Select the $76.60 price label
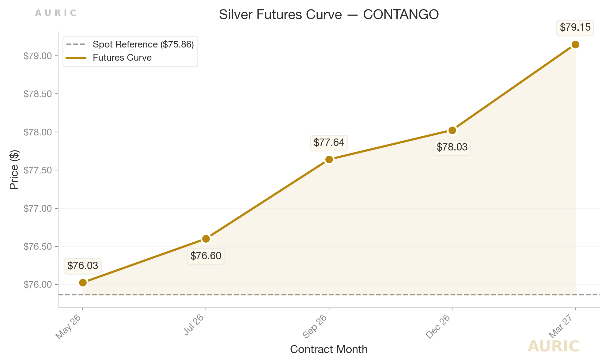Screen dimensions: 609x364 pos(206,256)
